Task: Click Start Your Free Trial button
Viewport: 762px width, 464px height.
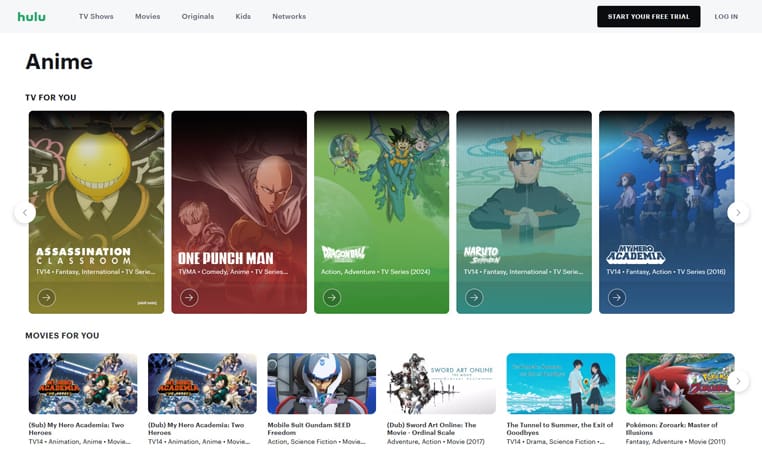Action: 649,17
